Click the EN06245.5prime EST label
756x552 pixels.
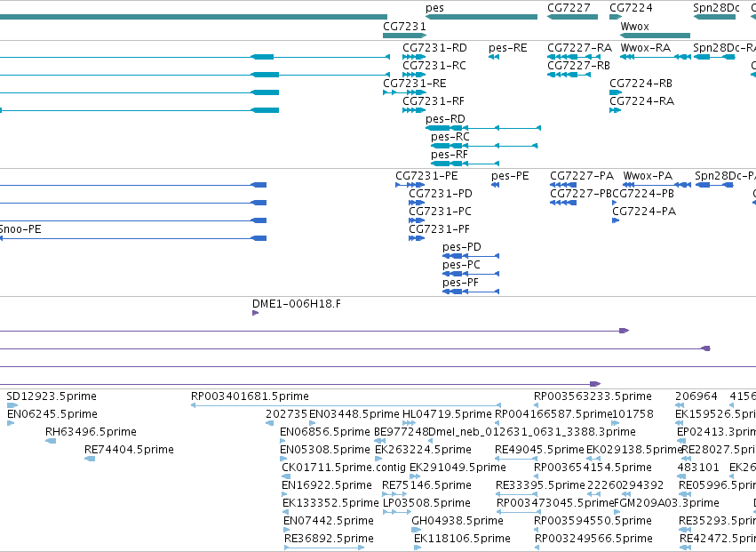pyautogui.click(x=52, y=414)
